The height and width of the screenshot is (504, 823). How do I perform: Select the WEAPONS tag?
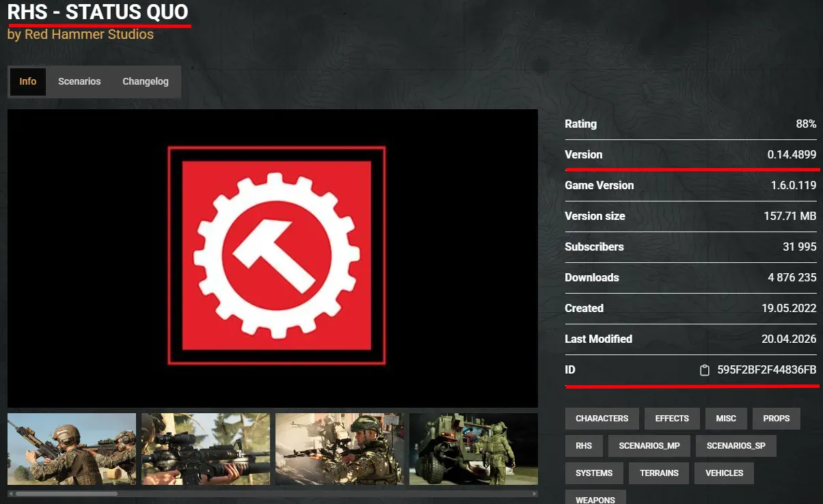point(595,497)
